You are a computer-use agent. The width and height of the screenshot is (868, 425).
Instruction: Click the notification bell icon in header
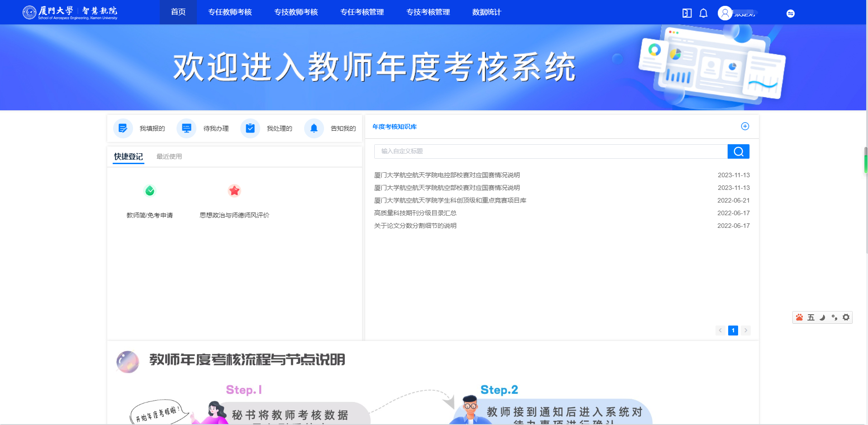(x=703, y=13)
